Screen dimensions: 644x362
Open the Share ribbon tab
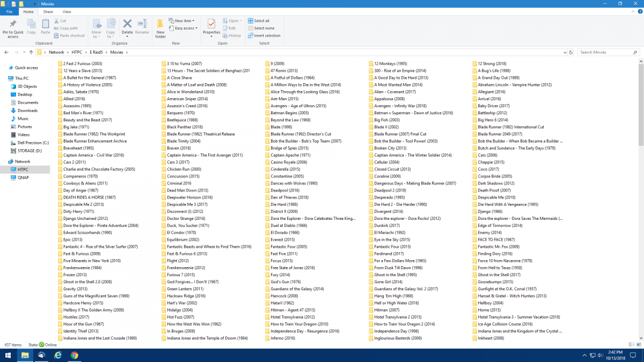48,11
